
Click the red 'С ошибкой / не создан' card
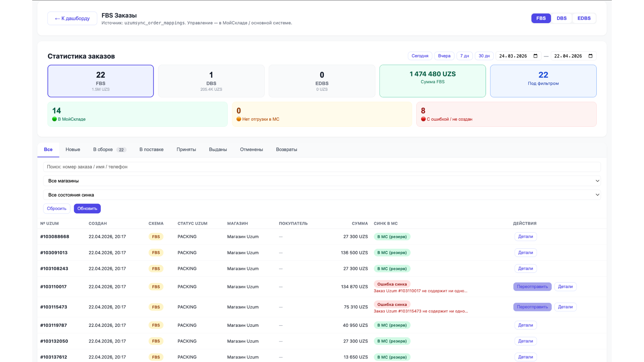(x=506, y=114)
